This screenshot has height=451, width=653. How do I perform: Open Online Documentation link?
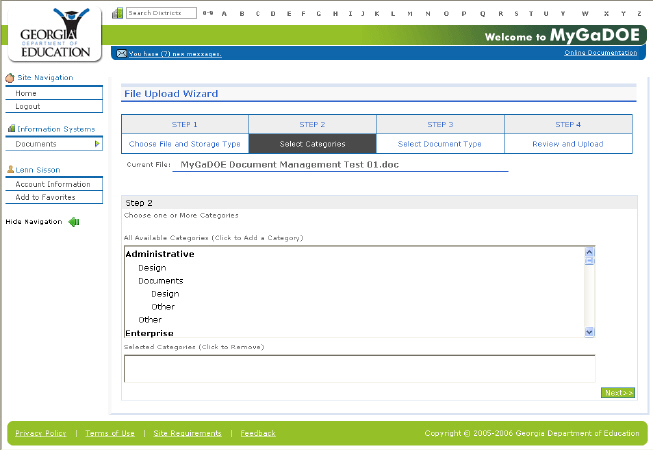pos(601,52)
